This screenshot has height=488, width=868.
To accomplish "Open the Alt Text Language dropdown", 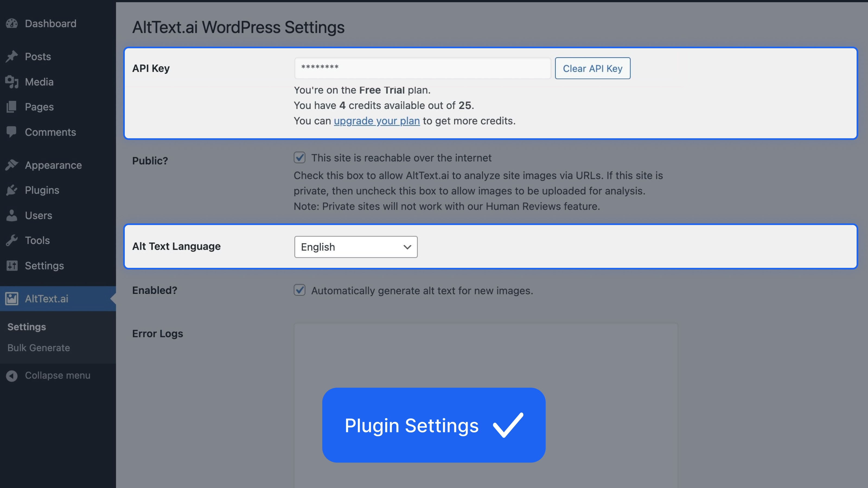I will tap(356, 247).
